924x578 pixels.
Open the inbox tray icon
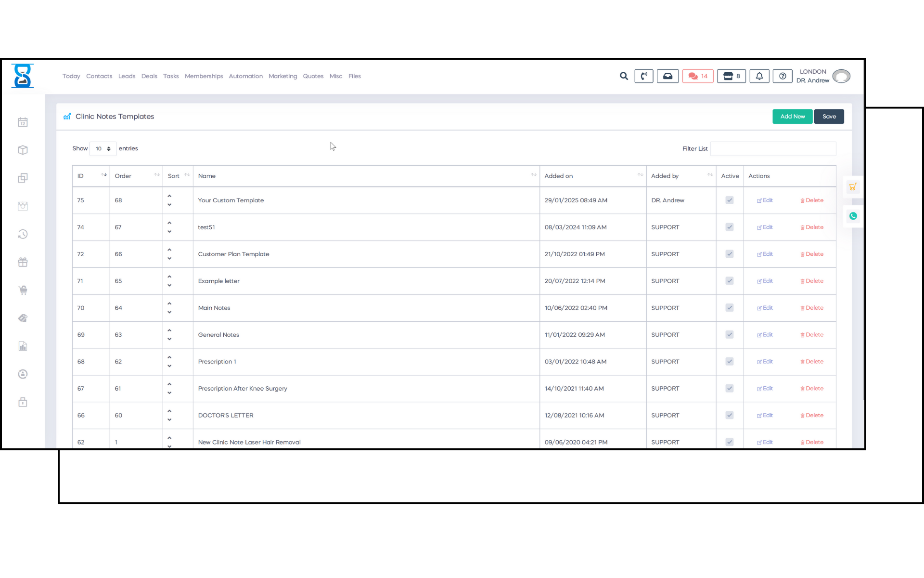(x=667, y=76)
